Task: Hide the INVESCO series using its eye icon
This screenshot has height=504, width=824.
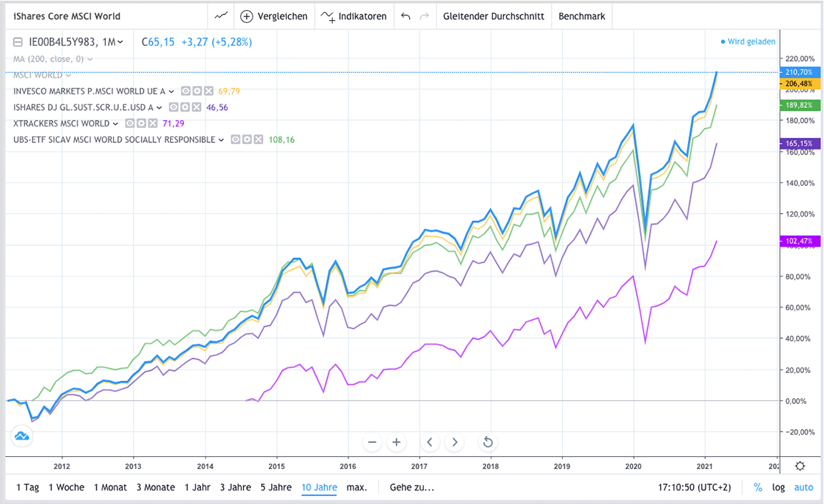Action: [185, 91]
